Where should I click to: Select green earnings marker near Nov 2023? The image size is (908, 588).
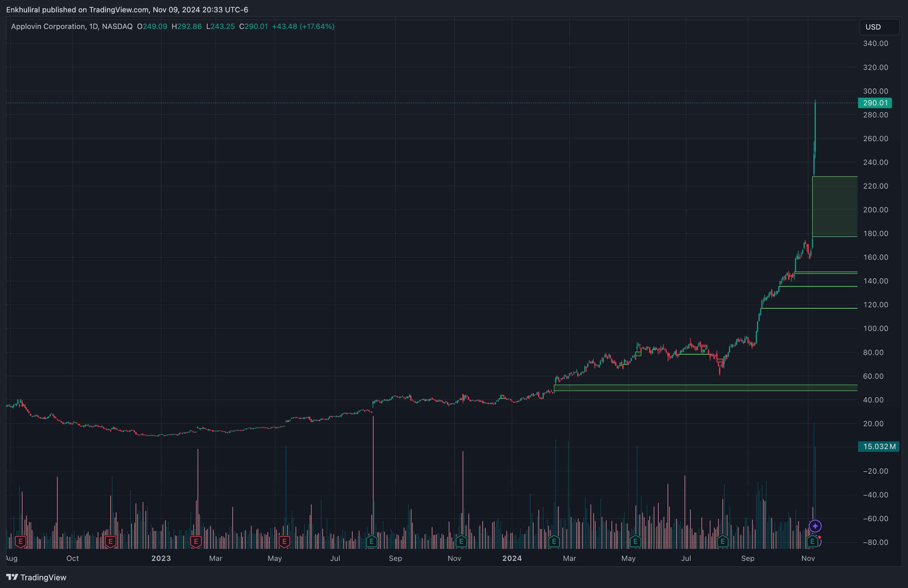[461, 541]
